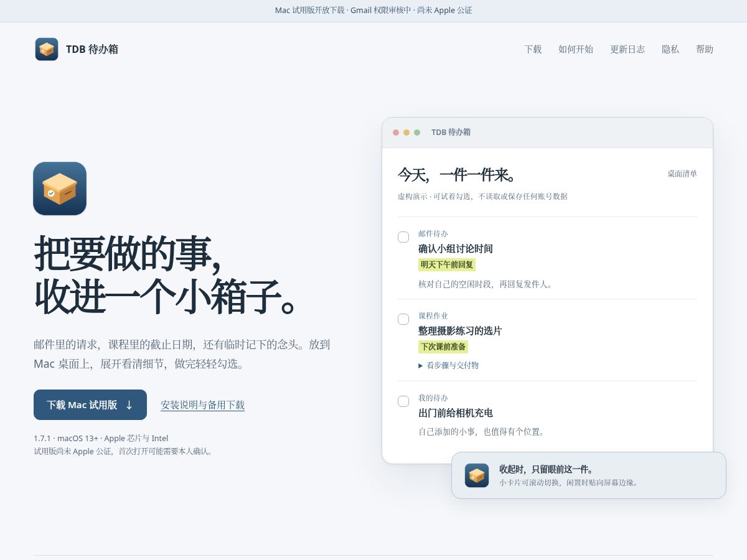Open the 下载 nav item
Screen dimensions: 747x560
(533, 49)
